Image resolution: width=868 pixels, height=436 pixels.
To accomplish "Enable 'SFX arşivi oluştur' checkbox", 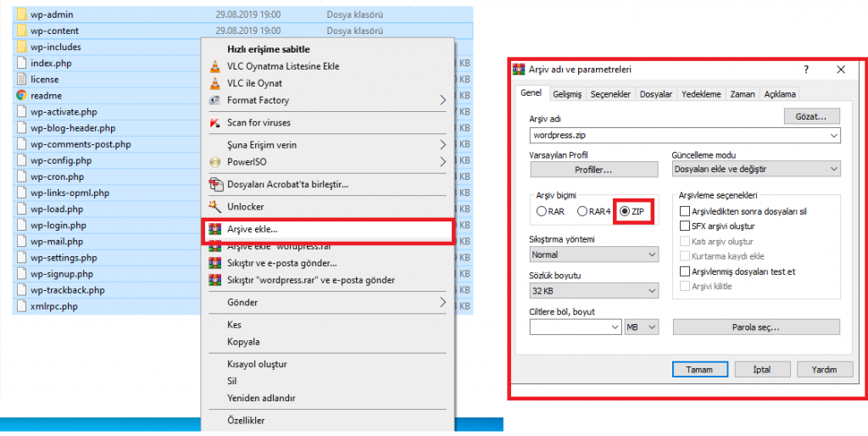I will pos(685,226).
